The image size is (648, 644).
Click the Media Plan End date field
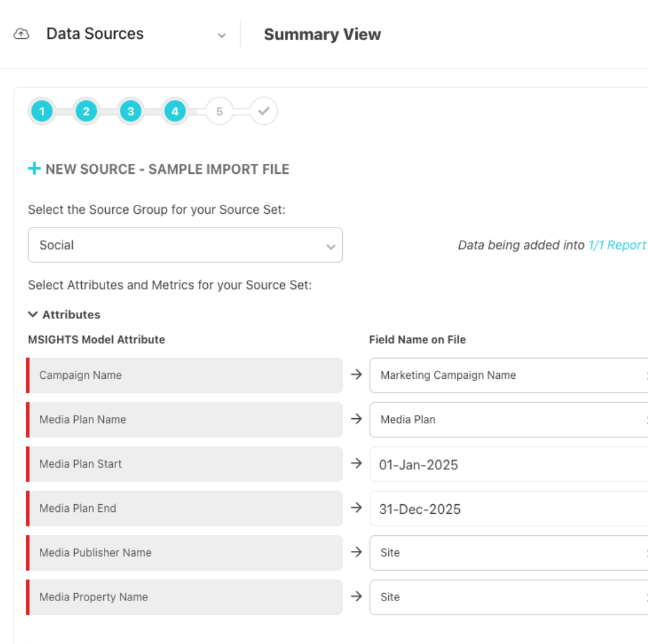pyautogui.click(x=508, y=508)
